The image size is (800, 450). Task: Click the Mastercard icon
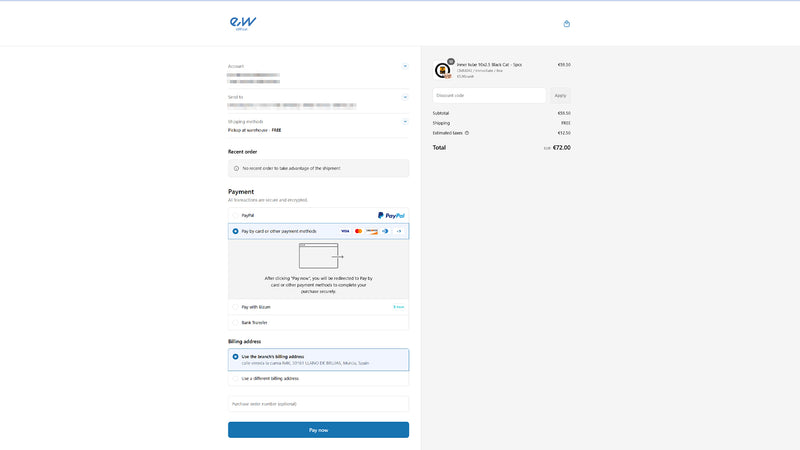pos(358,231)
